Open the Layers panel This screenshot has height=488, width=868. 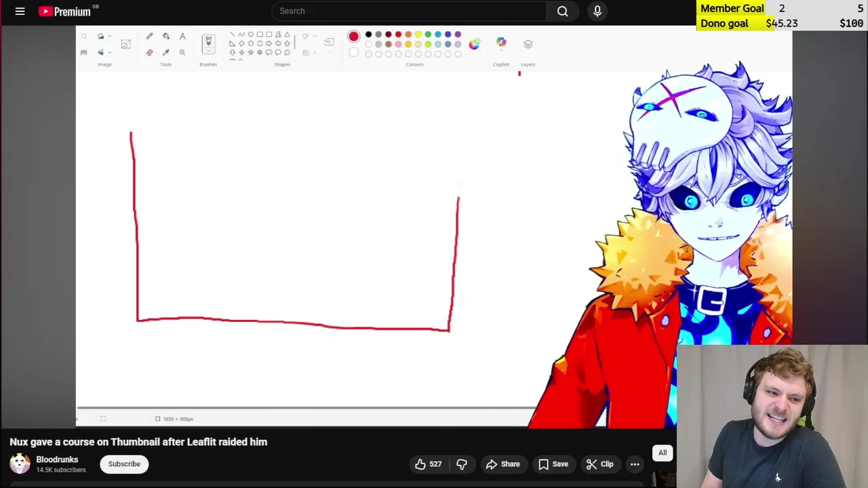[x=528, y=44]
